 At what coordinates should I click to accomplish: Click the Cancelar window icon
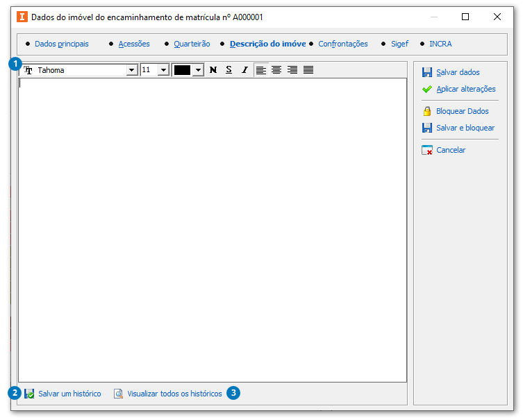point(427,150)
